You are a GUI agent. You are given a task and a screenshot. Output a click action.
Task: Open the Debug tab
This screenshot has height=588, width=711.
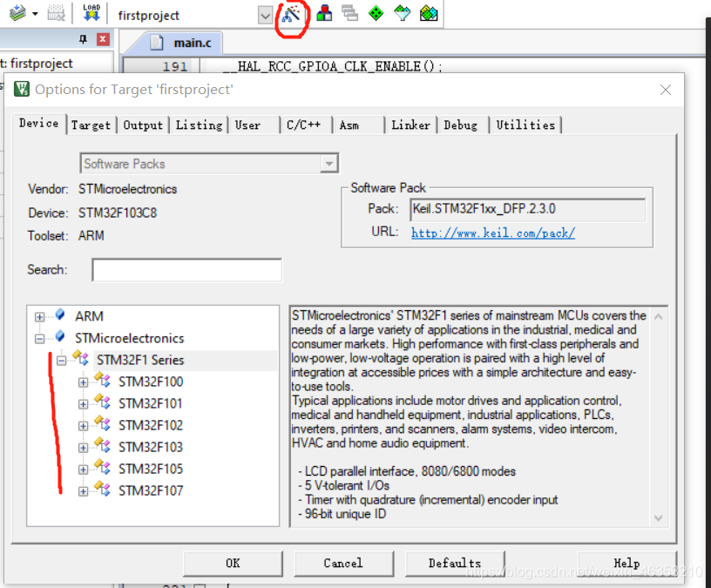[x=461, y=125]
